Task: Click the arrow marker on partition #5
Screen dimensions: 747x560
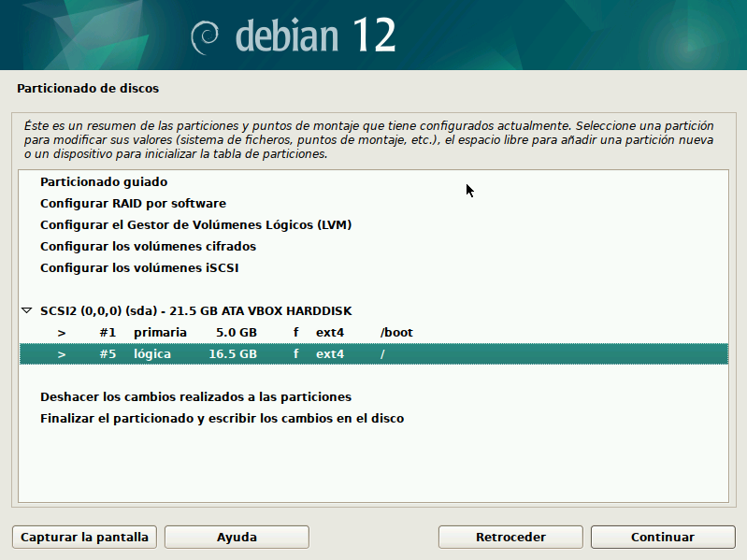Action: (62, 354)
